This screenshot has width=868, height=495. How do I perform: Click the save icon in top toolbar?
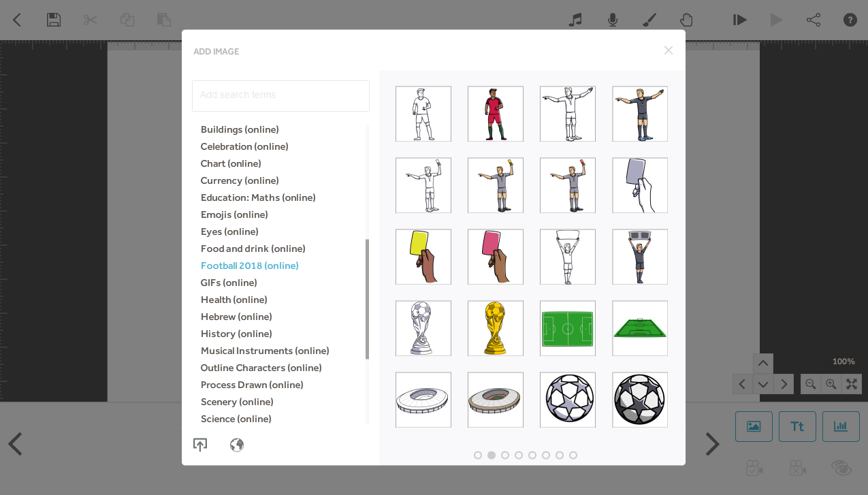(54, 20)
